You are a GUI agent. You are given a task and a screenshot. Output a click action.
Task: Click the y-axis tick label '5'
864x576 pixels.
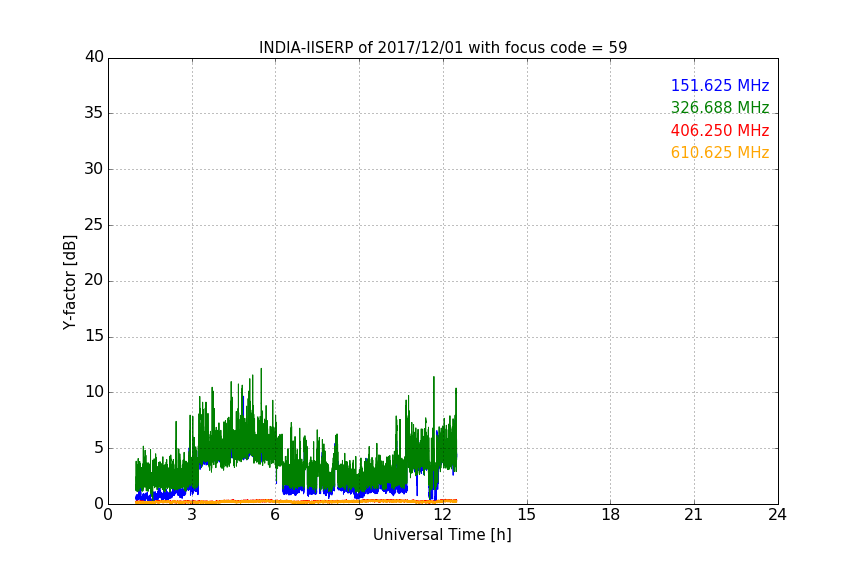pos(99,448)
